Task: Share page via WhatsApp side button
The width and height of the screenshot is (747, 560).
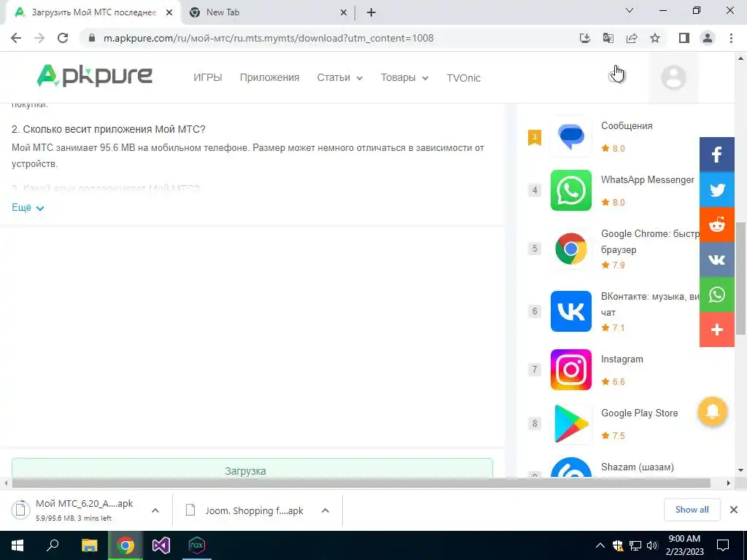Action: tap(717, 295)
